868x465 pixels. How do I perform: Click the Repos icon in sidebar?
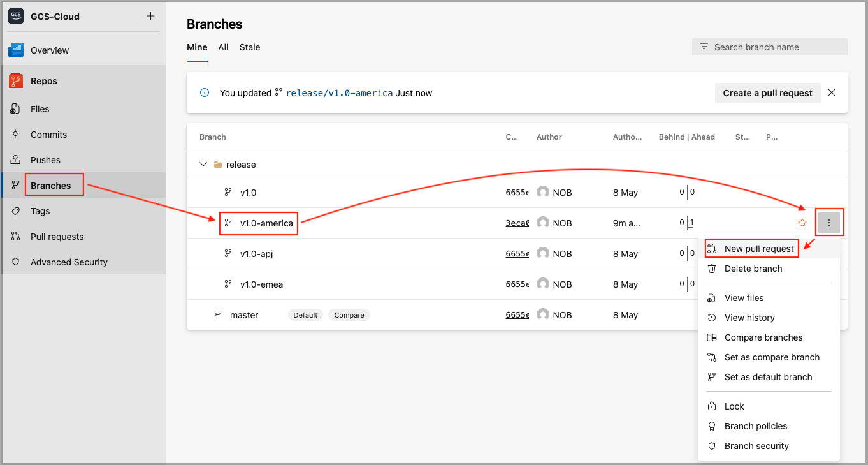16,81
